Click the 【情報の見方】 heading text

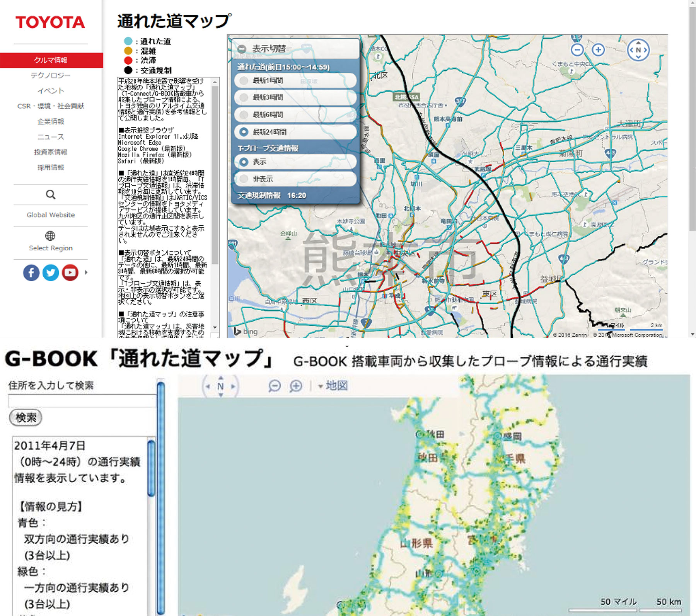(x=51, y=506)
